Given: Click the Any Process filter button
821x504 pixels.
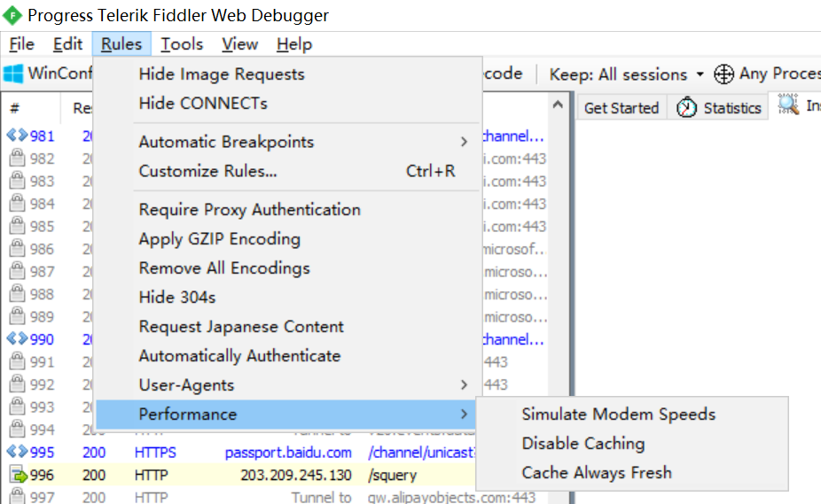Looking at the screenshot, I should [x=767, y=74].
